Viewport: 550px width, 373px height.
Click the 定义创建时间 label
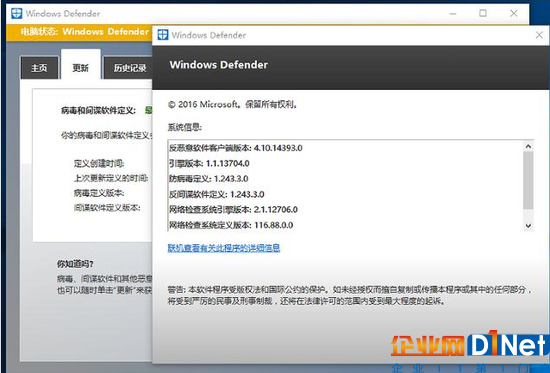[99, 164]
